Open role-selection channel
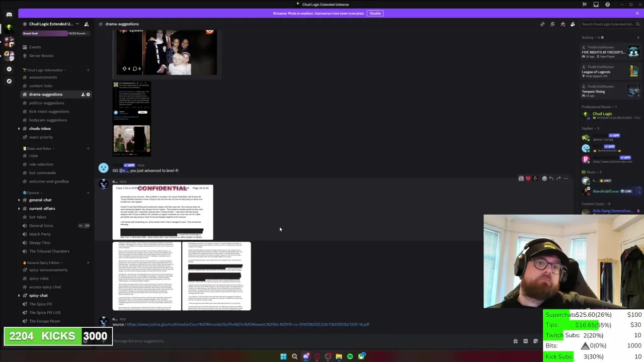The image size is (644, 362). click(55, 164)
